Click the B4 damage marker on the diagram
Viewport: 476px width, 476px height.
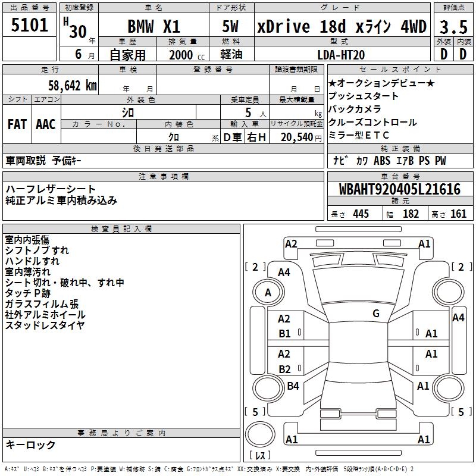coord(293,386)
